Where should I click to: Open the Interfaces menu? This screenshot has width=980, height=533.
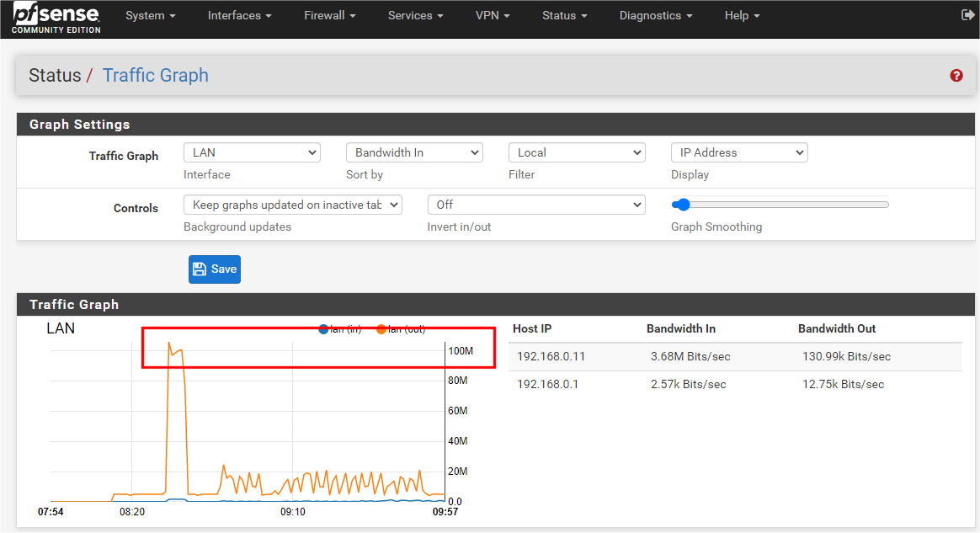coord(239,16)
